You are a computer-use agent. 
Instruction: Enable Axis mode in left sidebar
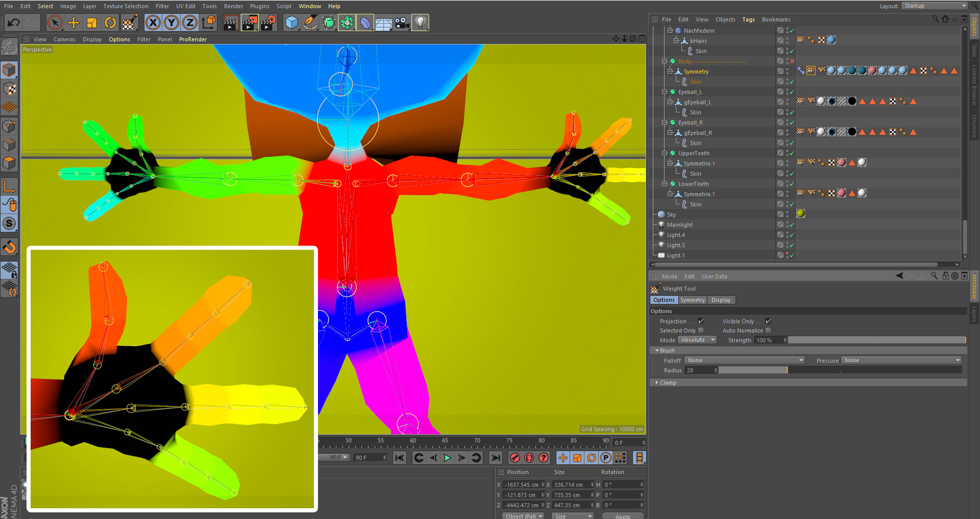point(9,186)
